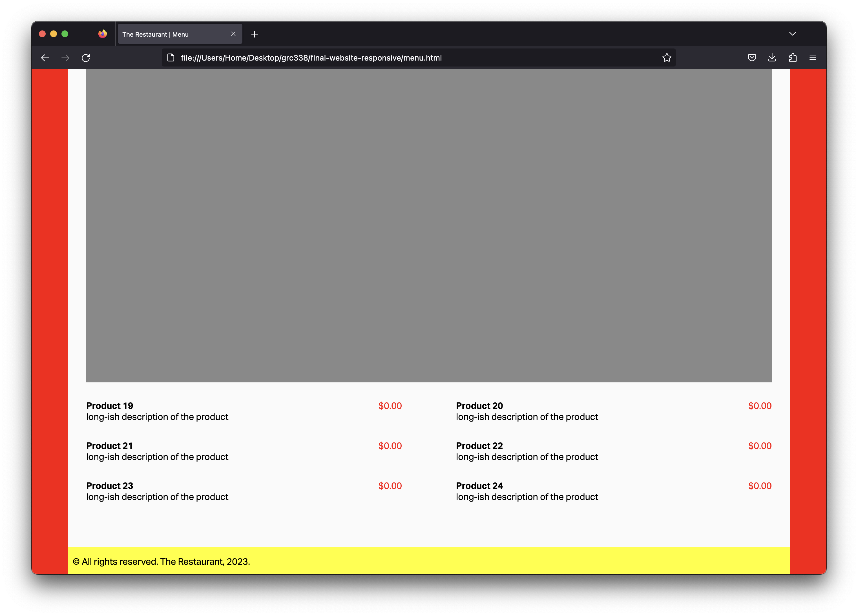Open the Firefox application menu

[813, 57]
